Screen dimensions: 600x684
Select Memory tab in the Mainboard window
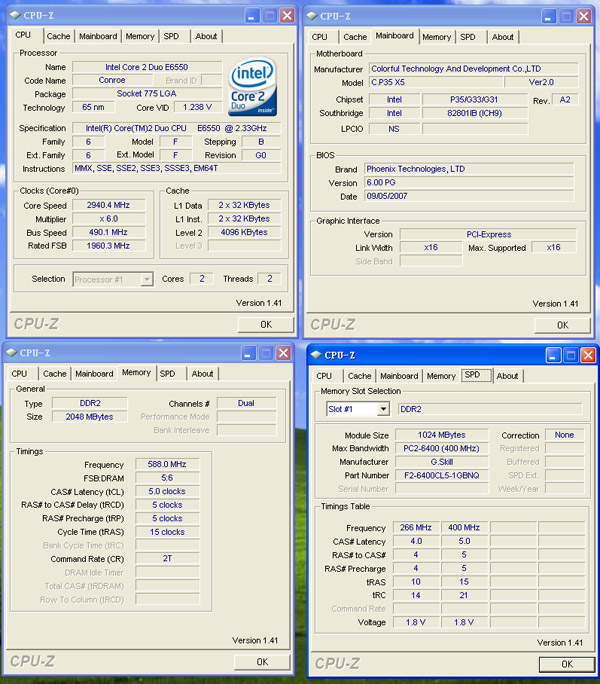(x=436, y=37)
